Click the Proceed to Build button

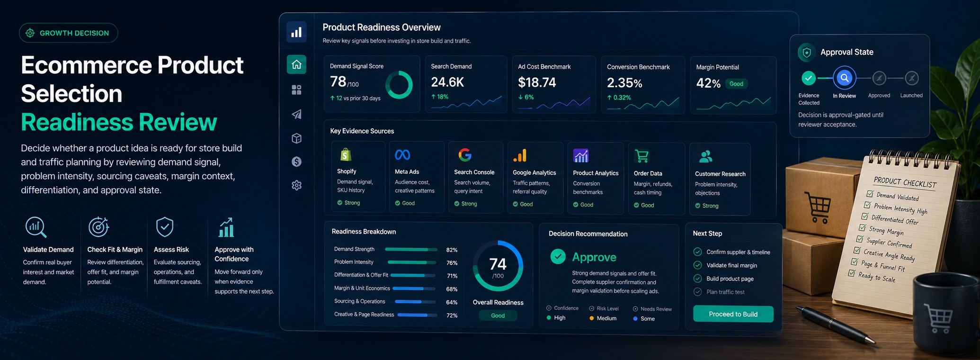(x=733, y=314)
